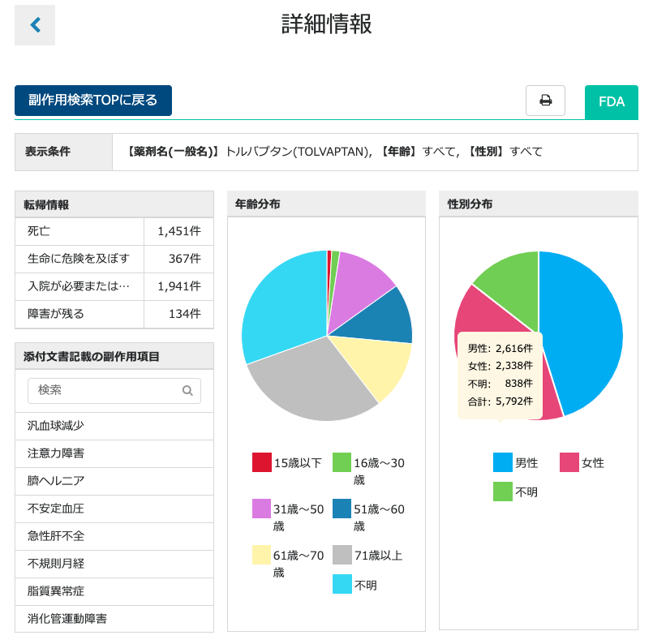The height and width of the screenshot is (644, 653).
Task: Focus the 検索 side-effect search field
Action: click(x=114, y=390)
